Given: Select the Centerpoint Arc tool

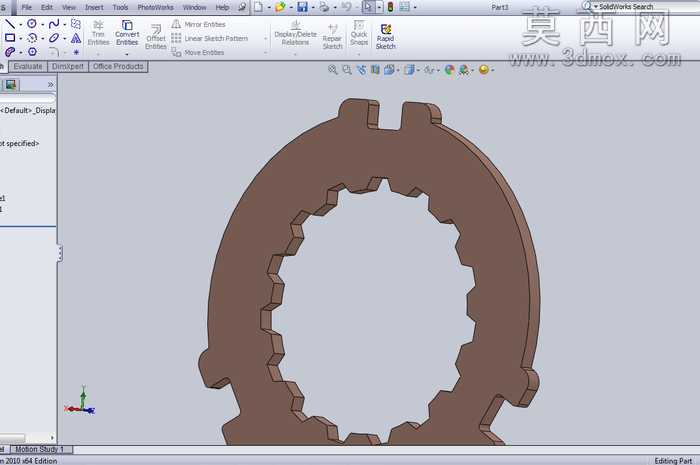Looking at the screenshot, I should 32,38.
